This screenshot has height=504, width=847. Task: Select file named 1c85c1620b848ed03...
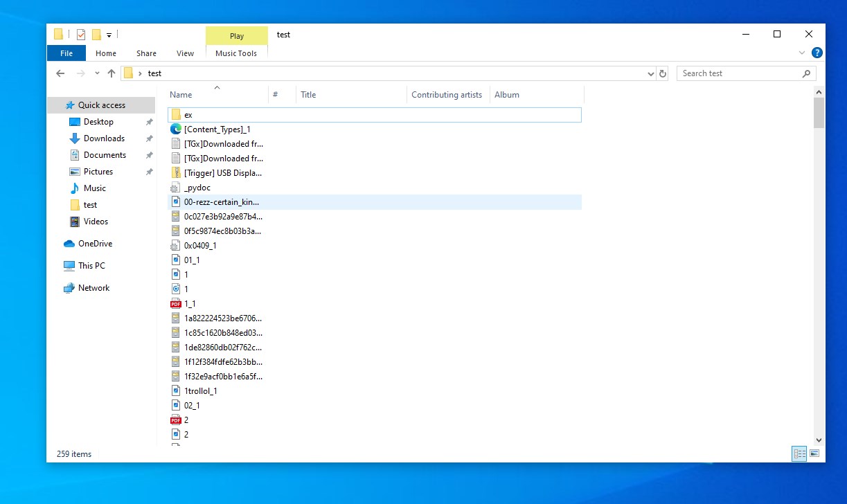click(x=223, y=333)
